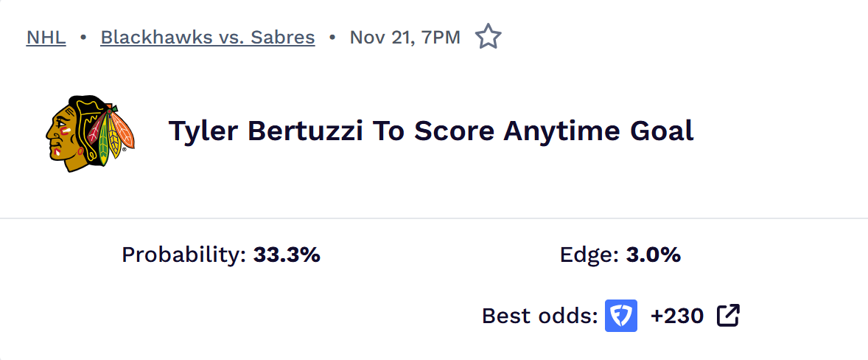
Task: Click the star icon to favorite this bet
Action: click(x=488, y=37)
